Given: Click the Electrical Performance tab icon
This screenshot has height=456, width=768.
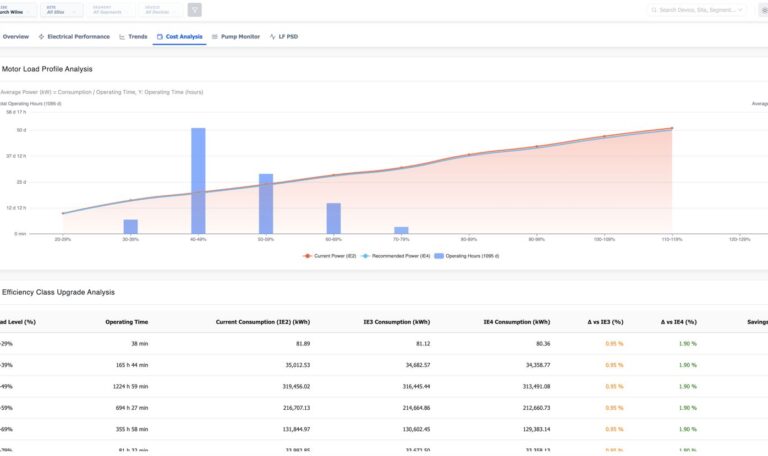Looking at the screenshot, I should click(41, 37).
